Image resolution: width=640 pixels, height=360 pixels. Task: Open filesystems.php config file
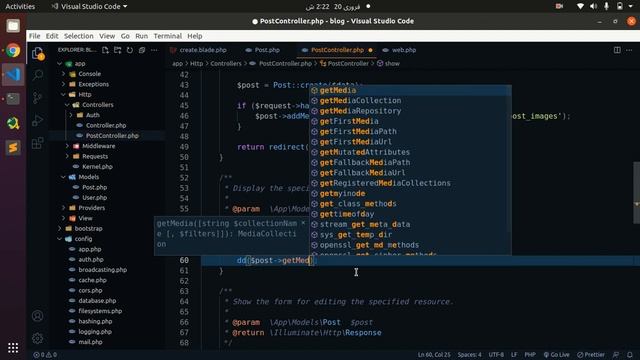tap(100, 311)
